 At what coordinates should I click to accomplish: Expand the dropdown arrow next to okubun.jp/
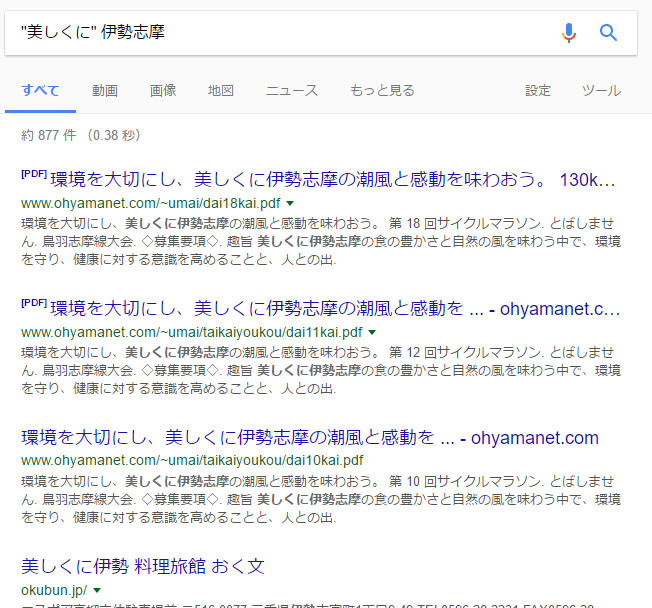tap(97, 590)
